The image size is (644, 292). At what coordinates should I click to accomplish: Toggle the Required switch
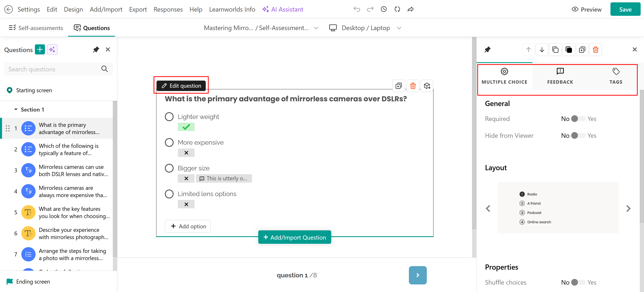pos(578,119)
